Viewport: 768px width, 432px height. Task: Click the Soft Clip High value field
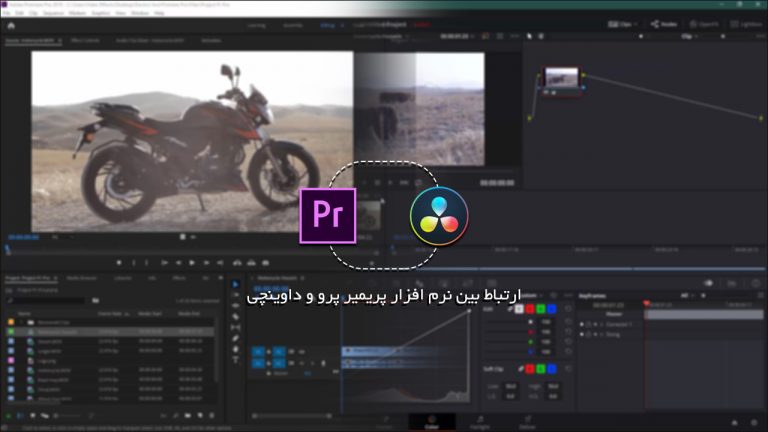pyautogui.click(x=553, y=386)
